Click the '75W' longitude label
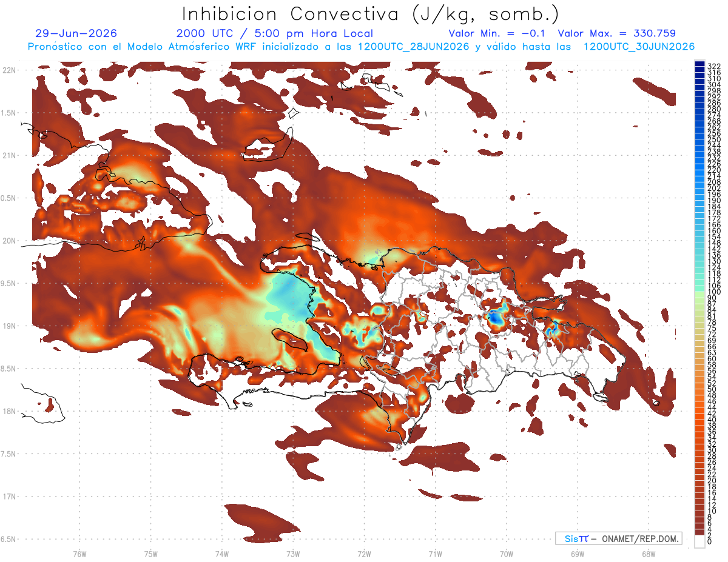This screenshot has height=562, width=728. [x=150, y=553]
